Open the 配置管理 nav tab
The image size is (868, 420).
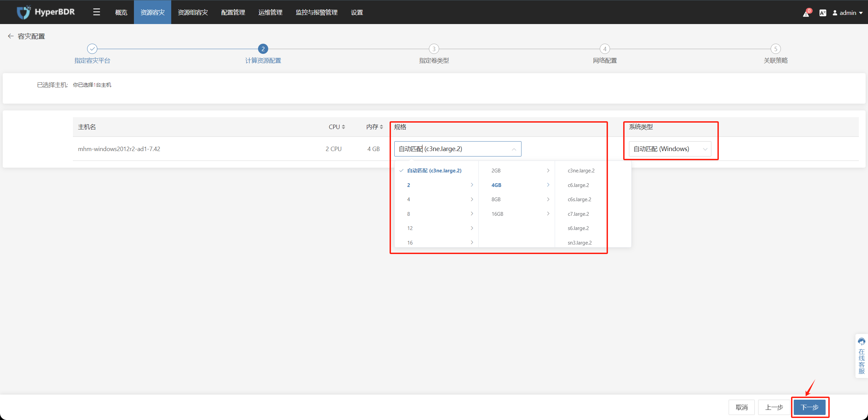tap(233, 13)
